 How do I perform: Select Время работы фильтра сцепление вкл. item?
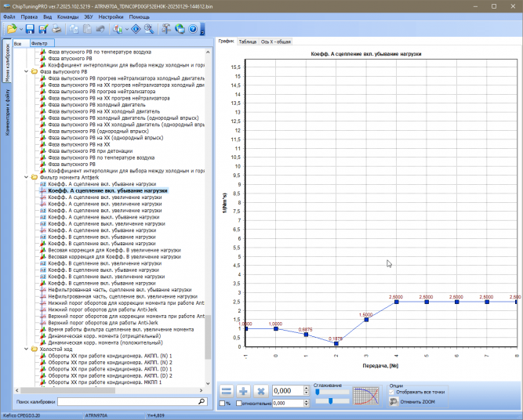[121, 329]
